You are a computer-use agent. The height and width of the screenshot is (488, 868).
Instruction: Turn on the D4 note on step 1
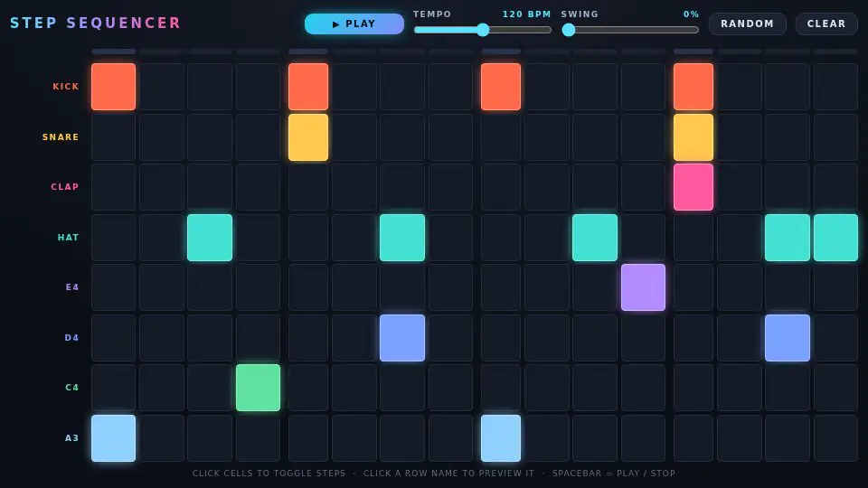[114, 337]
